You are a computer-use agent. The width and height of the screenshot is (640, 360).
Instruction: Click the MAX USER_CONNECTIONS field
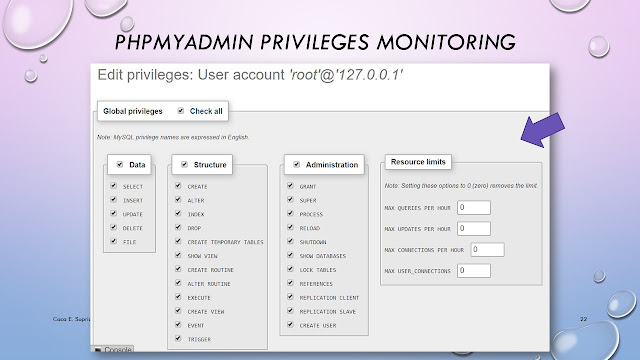474,271
